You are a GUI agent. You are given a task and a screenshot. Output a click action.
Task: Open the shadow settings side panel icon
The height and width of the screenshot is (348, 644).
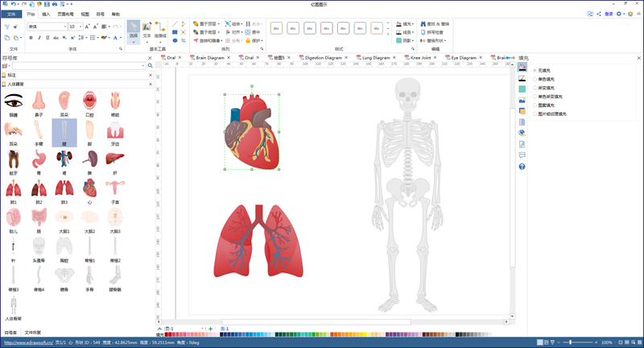[x=522, y=89]
